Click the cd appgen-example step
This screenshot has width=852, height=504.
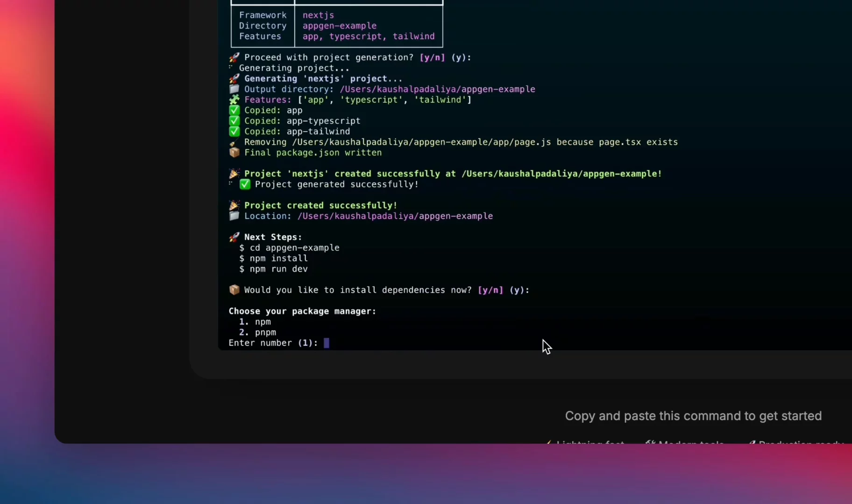(x=295, y=248)
